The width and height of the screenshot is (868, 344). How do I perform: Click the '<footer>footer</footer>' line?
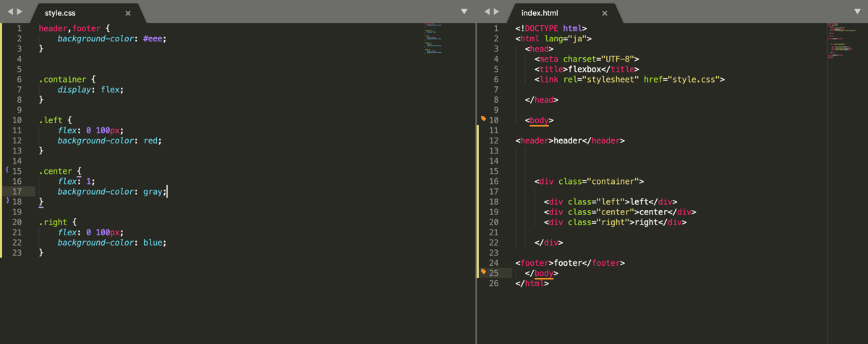point(570,263)
